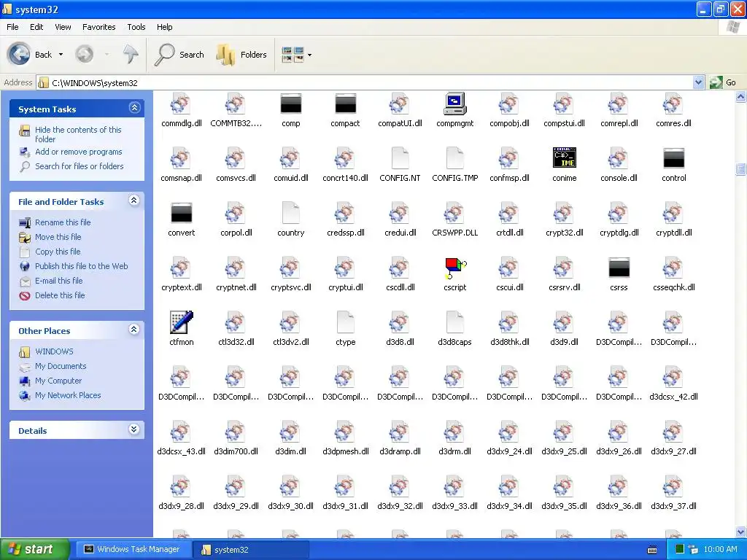Click Copy this file link
The image size is (747, 560).
point(58,252)
